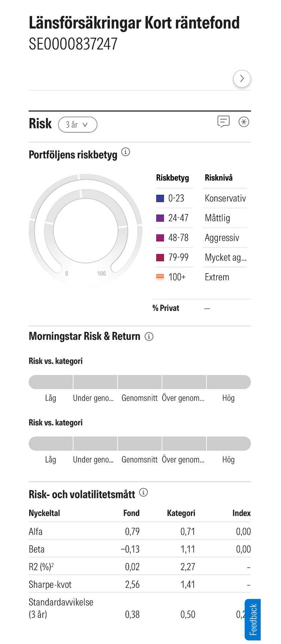Open the 3 år period dropdown
This screenshot has width=281, height=644.
(x=77, y=124)
